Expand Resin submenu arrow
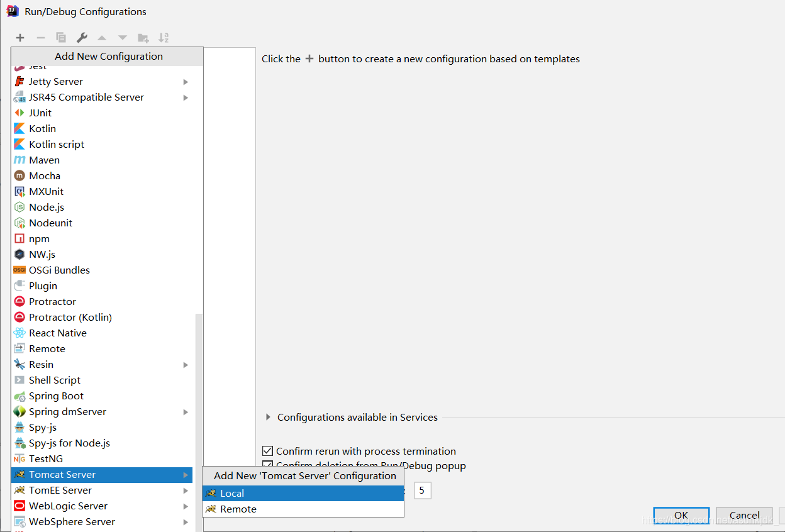Viewport: 785px width, 532px height. [186, 365]
